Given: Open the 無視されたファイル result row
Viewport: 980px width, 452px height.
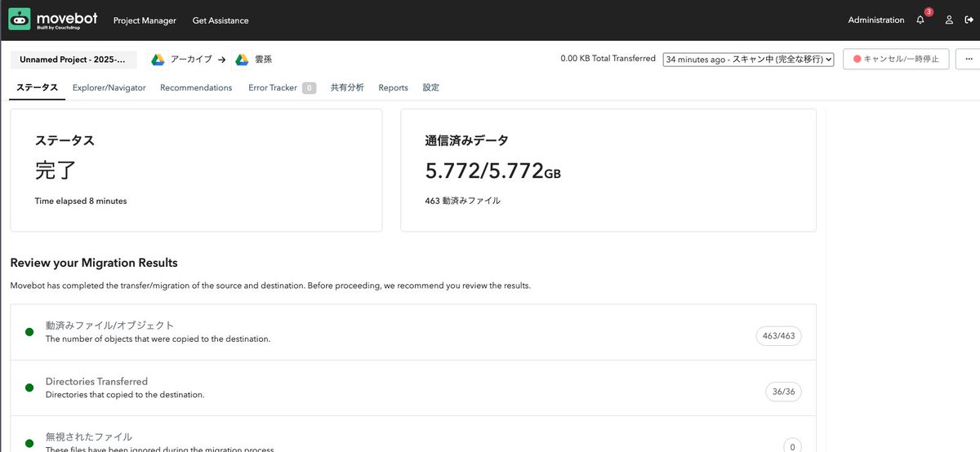Looking at the screenshot, I should pyautogui.click(x=413, y=434).
